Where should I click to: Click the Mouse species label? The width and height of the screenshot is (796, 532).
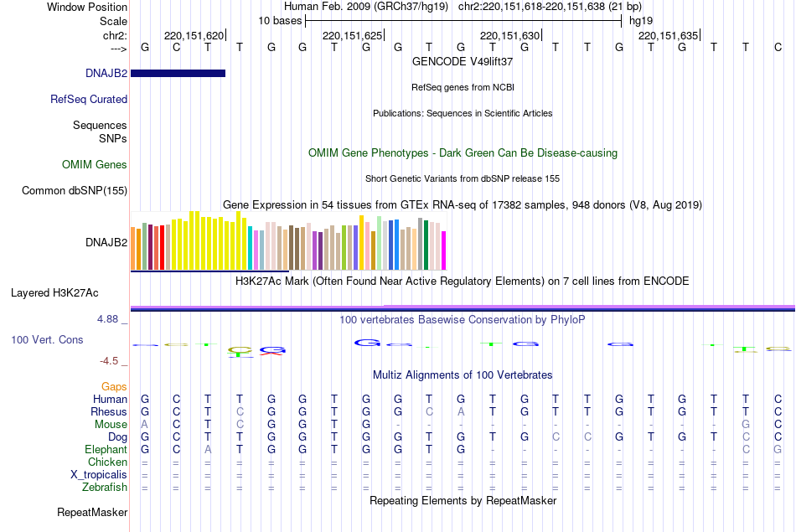click(111, 425)
